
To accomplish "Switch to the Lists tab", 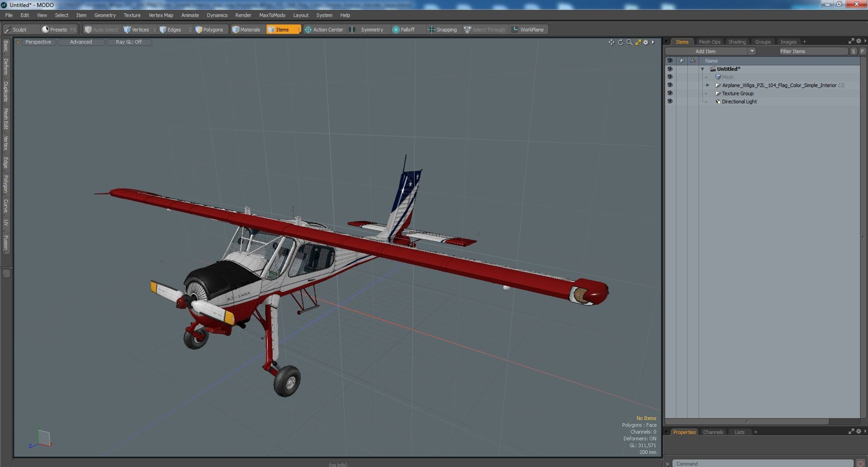I will pos(739,432).
